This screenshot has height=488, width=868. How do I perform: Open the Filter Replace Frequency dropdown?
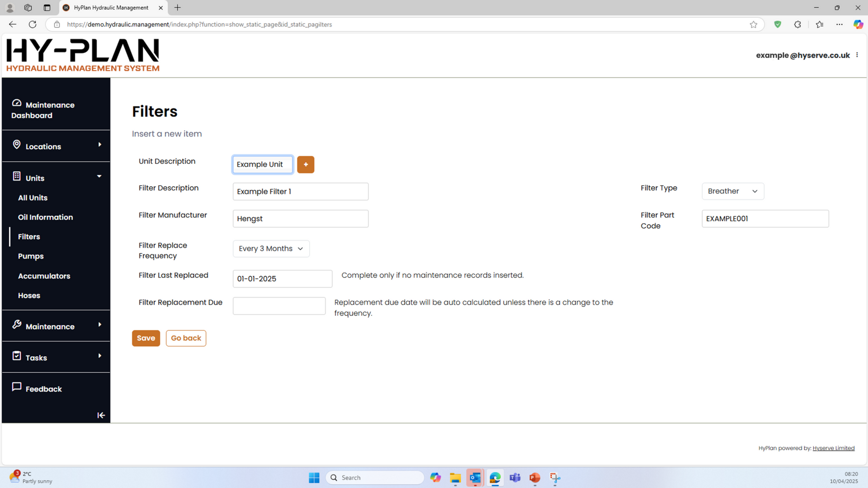point(271,249)
